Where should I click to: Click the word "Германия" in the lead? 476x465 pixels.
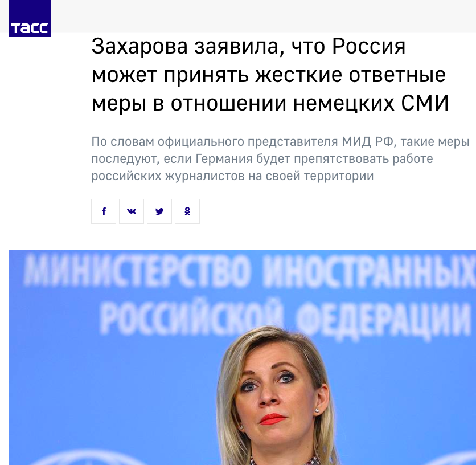[x=224, y=158]
